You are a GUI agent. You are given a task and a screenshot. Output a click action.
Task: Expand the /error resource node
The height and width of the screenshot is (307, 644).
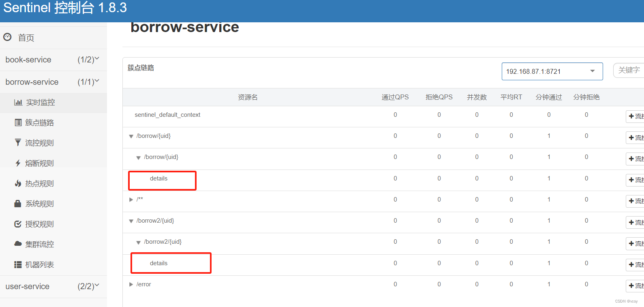(x=131, y=284)
